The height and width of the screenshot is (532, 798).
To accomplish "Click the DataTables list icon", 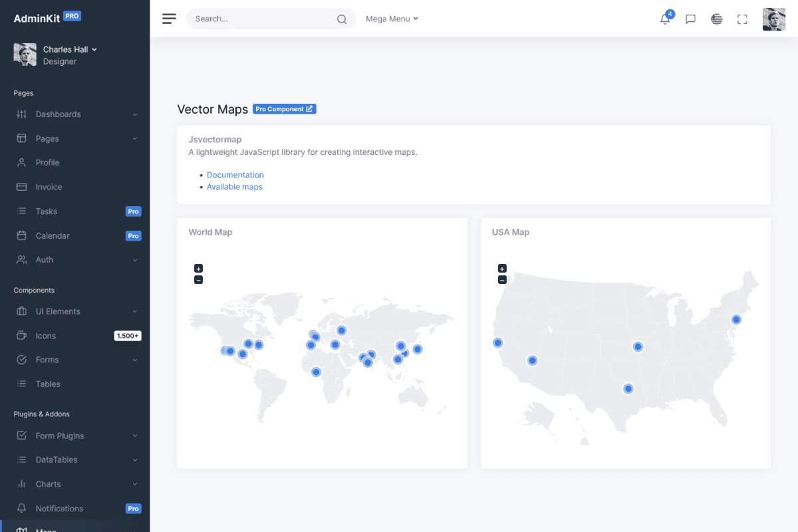I will click(x=21, y=460).
